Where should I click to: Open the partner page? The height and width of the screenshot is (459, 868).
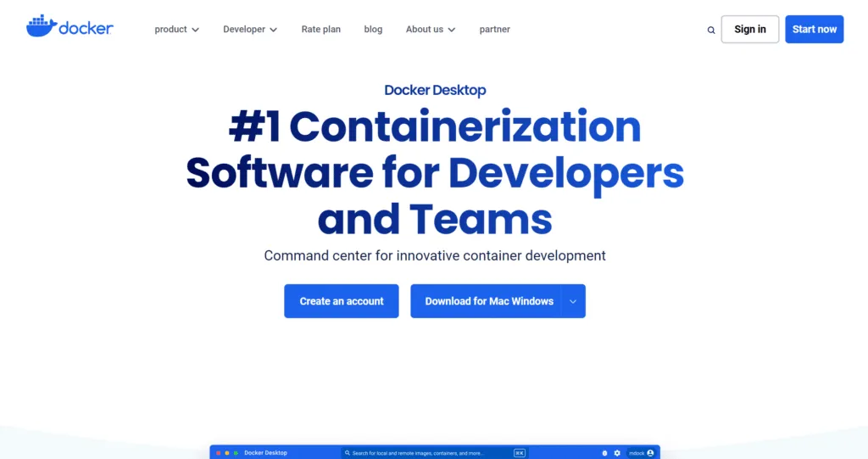[x=495, y=30]
